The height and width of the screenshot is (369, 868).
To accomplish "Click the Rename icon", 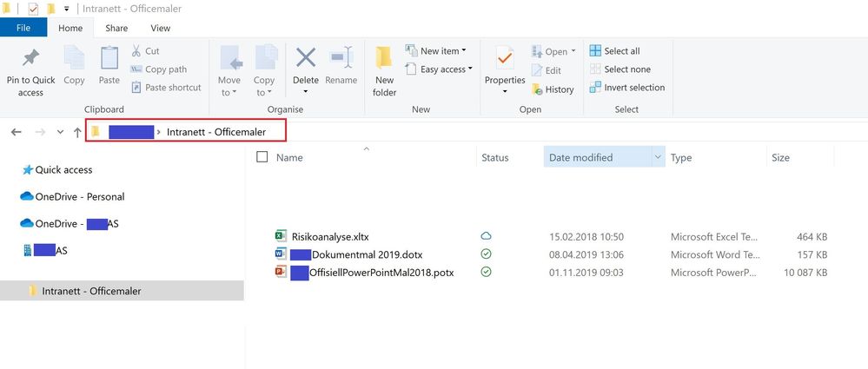I will point(341,57).
